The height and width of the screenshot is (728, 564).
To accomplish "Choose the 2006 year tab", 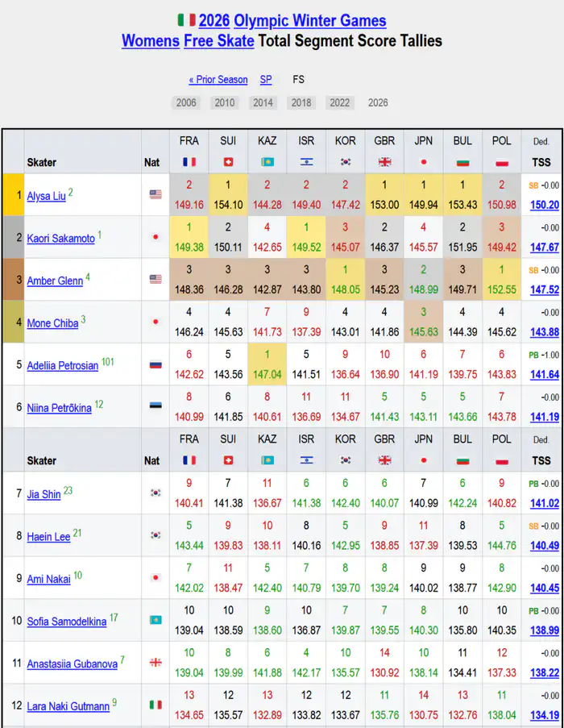I will tap(185, 102).
